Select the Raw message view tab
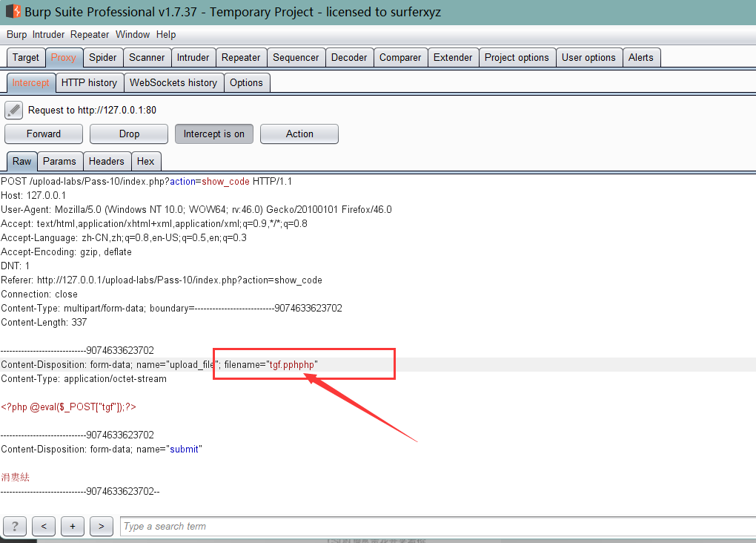Screen dimensions: 756x543 coord(22,161)
